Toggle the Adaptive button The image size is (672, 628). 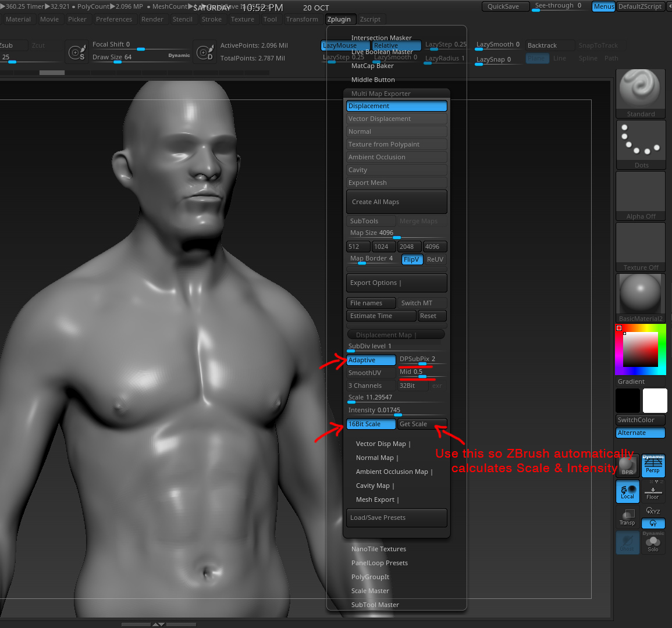371,360
